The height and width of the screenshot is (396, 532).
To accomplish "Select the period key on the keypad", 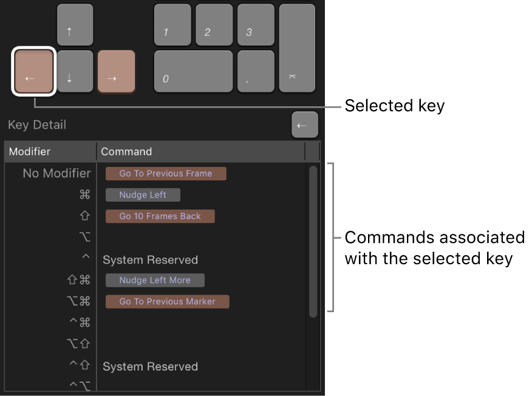I will coord(255,71).
